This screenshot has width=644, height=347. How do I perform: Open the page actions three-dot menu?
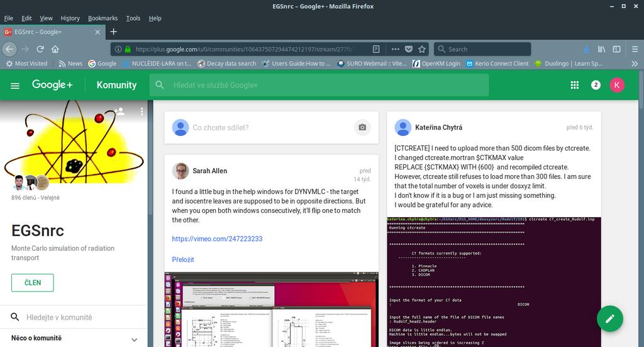395,49
